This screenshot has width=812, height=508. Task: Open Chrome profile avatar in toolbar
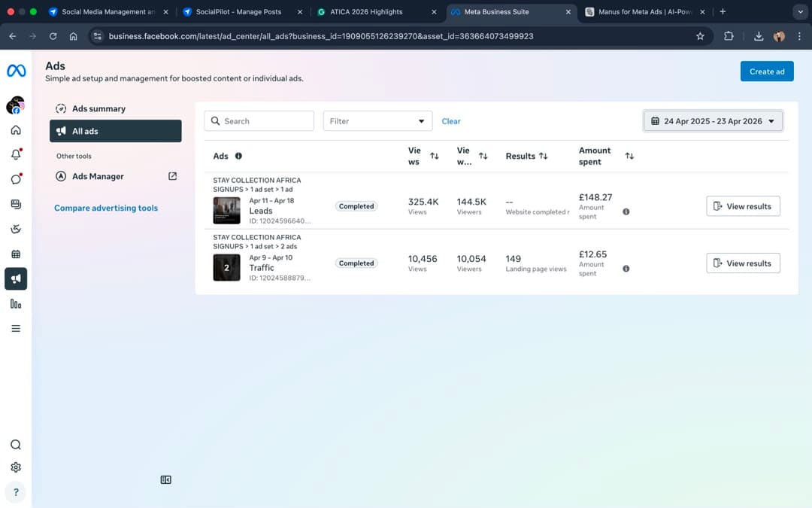pyautogui.click(x=779, y=36)
